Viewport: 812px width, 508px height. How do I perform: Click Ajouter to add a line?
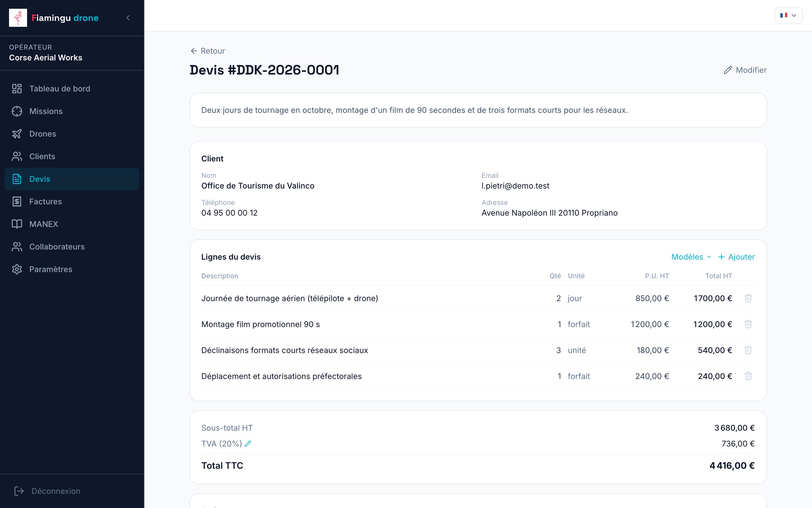point(736,257)
